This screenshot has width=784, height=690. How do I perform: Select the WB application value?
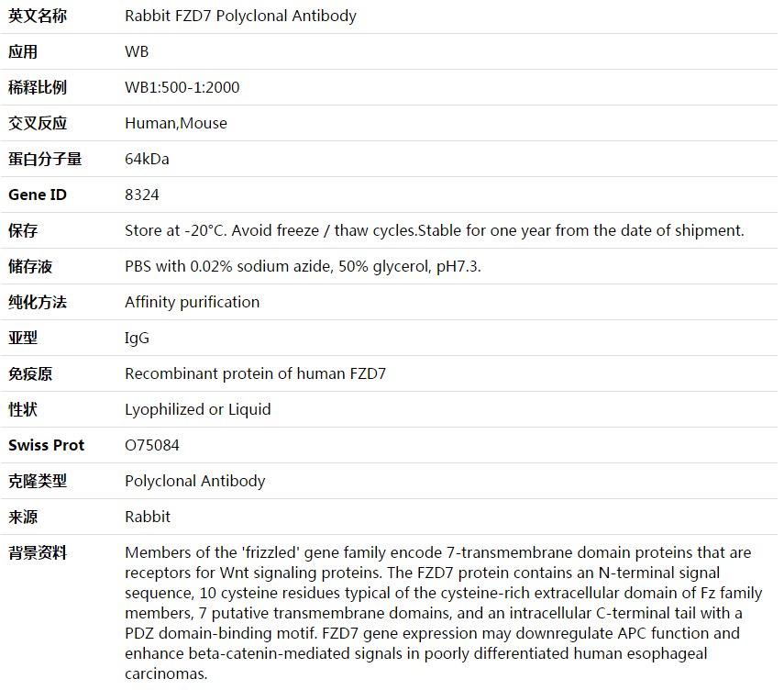[x=137, y=51]
